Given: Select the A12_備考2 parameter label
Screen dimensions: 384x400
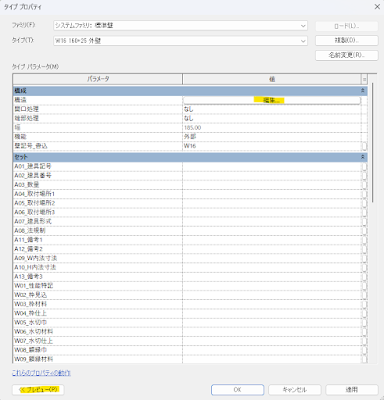Looking at the screenshot, I should (28, 249).
